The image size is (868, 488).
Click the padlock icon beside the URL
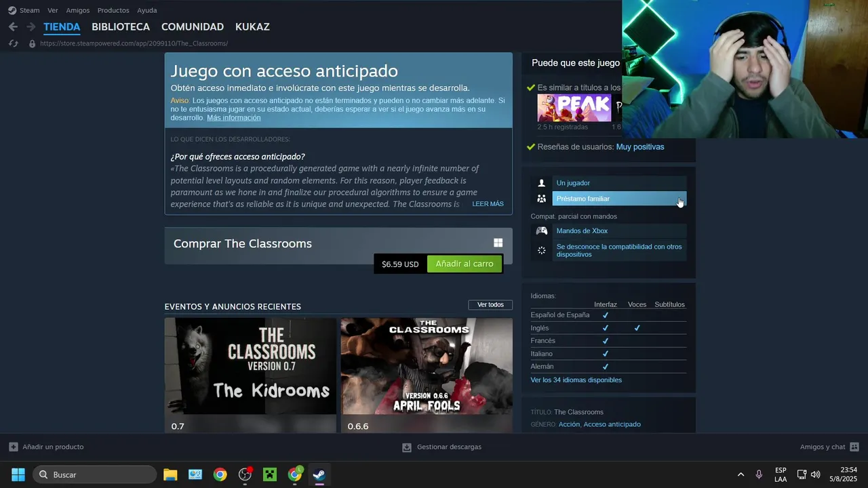click(31, 43)
